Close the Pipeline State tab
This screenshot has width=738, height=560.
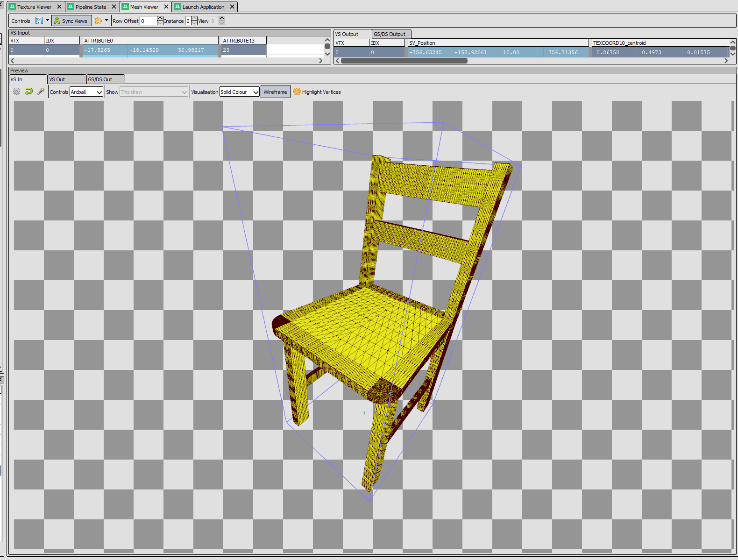click(x=114, y=7)
